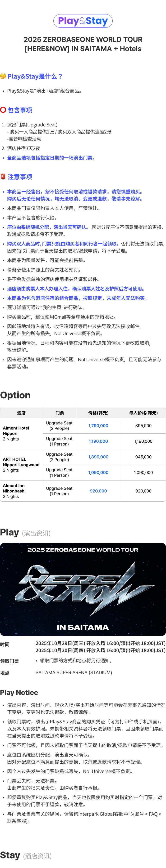This screenshot has height=868, width=166.
Task: Click per-person price 895,000
Action: pos(143,426)
